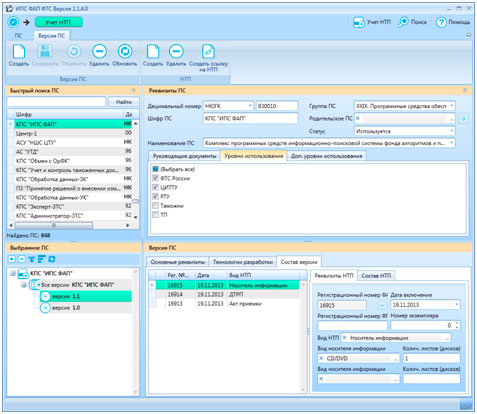The image size is (477, 414).
Task: Open the Руководящие документы tab
Action: (184, 156)
